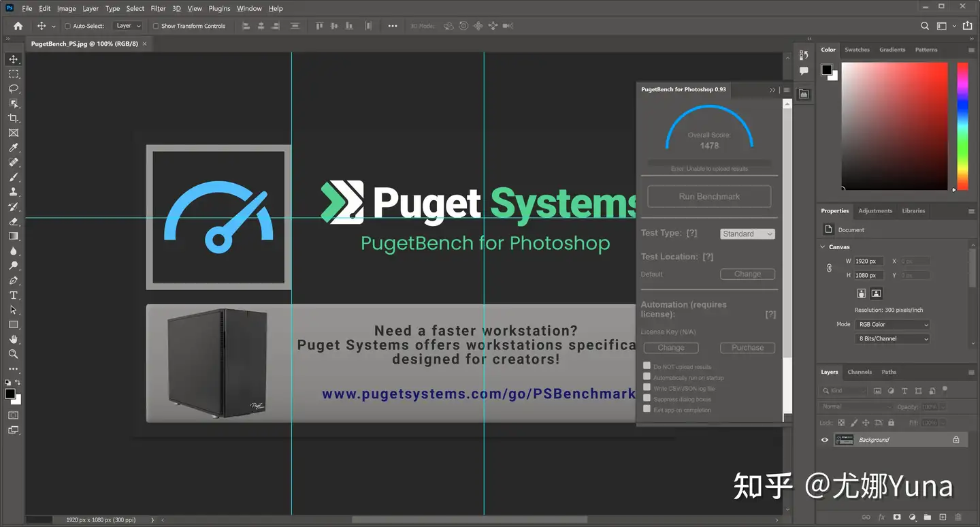Check Automatically run on startup
This screenshot has height=527, width=980.
coord(647,377)
